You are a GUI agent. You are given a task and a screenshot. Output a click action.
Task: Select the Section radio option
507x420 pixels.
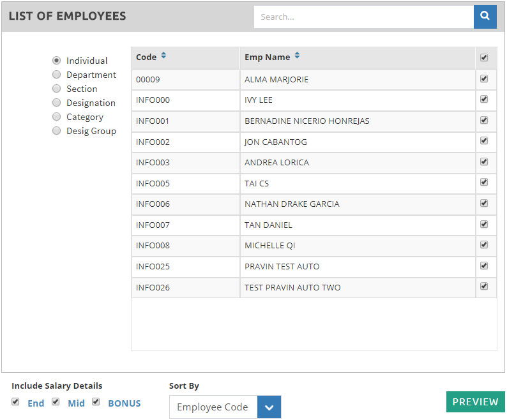[57, 89]
